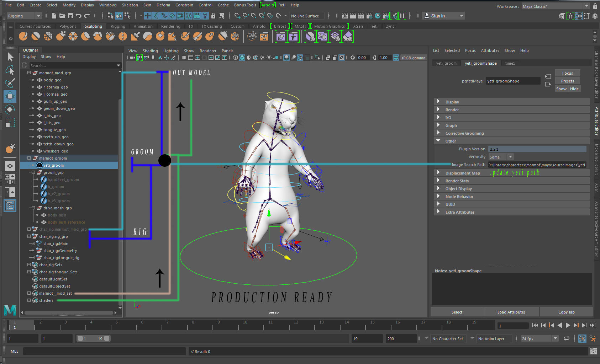Screen dimensions: 600x364
Task: Toggle use all lights in viewport
Action: click(269, 58)
